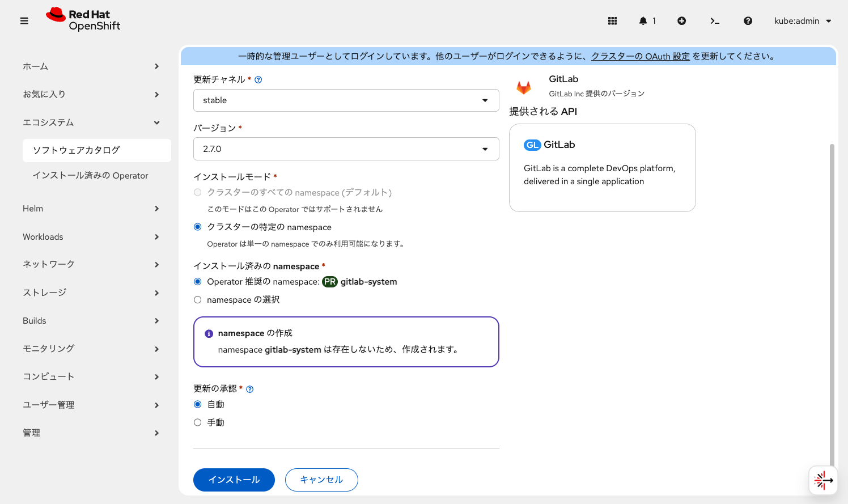
Task: Launch the web terminal icon
Action: pyautogui.click(x=715, y=20)
